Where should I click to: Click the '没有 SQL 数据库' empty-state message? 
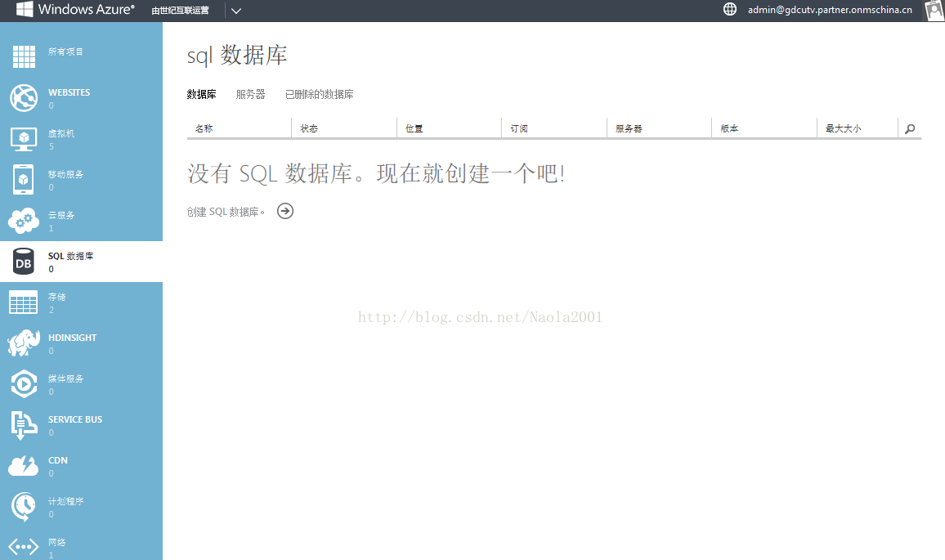tap(376, 173)
